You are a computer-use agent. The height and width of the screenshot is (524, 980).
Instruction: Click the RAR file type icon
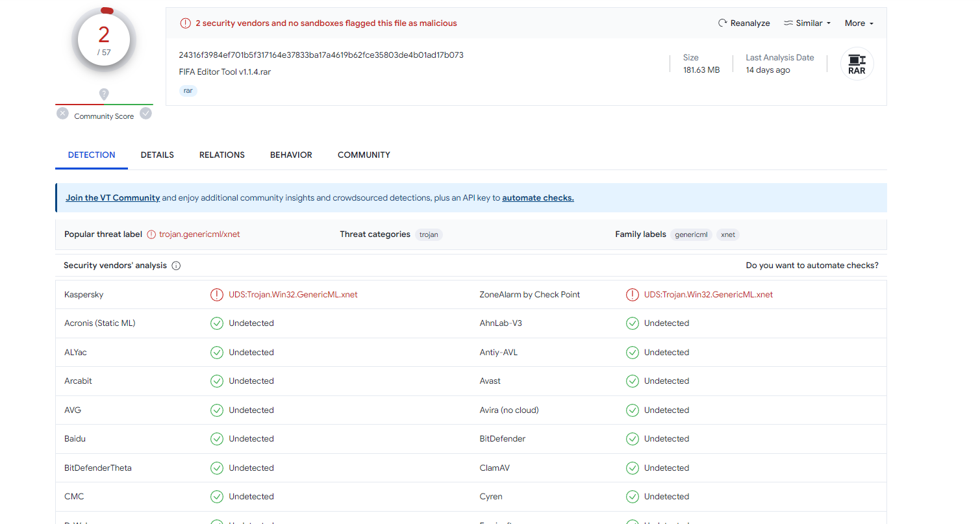point(857,64)
